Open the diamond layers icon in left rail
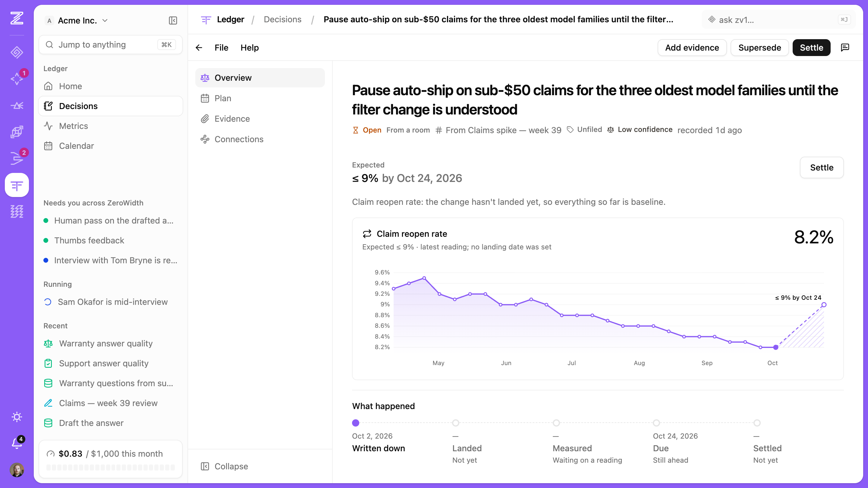868x488 pixels. click(x=17, y=52)
